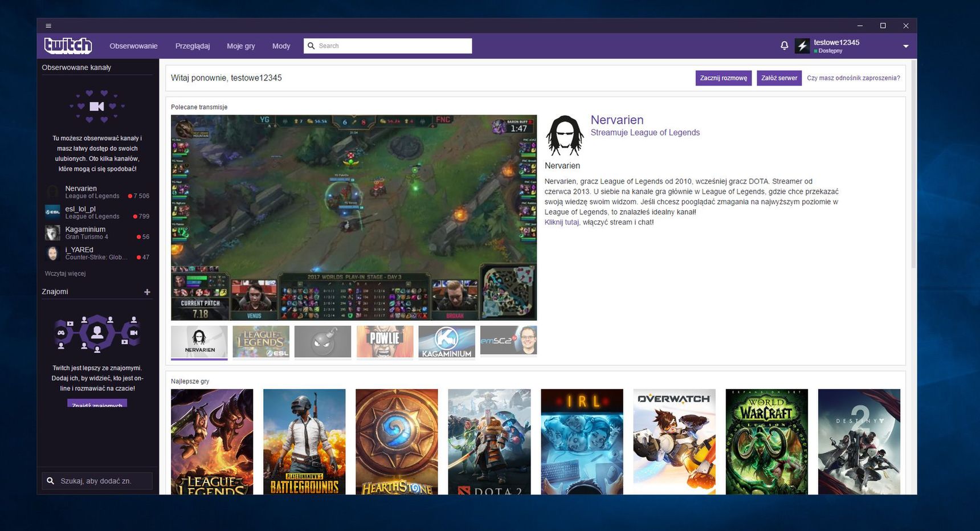980x531 pixels.
Task: Select League of Legends ESL stream thumbnail
Action: (x=261, y=342)
